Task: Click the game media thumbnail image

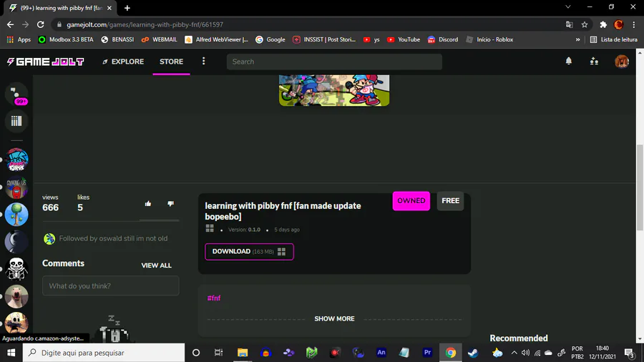Action: tap(334, 90)
